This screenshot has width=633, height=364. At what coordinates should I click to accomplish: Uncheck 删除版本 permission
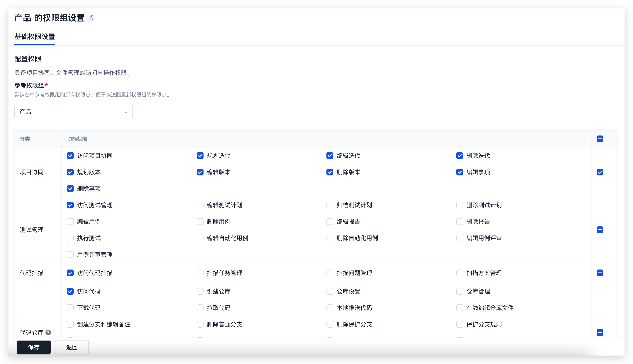(330, 172)
